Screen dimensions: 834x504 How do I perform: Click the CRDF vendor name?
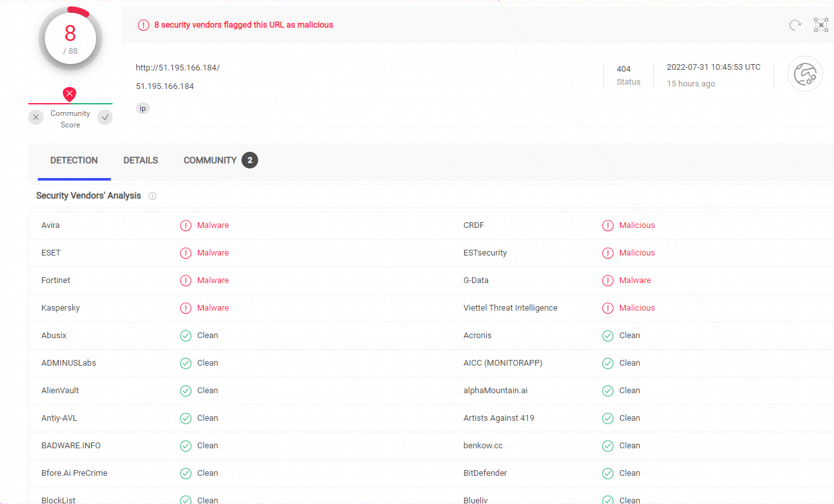click(x=474, y=225)
